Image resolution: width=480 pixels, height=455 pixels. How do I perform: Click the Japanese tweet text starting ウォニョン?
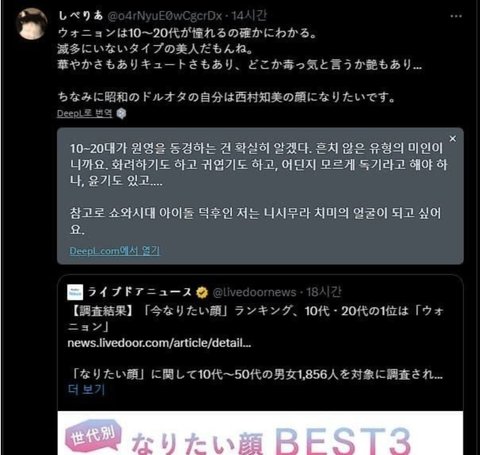(x=240, y=65)
